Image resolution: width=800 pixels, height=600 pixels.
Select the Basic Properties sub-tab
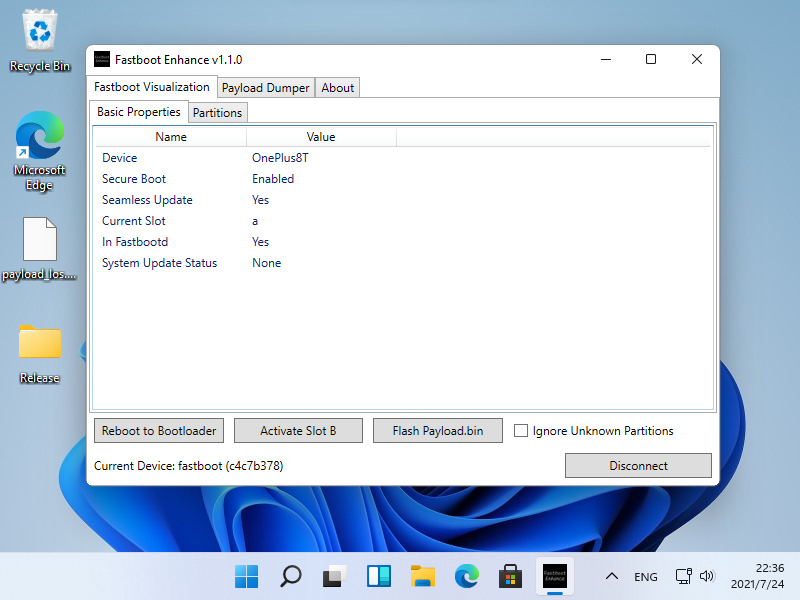coord(139,112)
